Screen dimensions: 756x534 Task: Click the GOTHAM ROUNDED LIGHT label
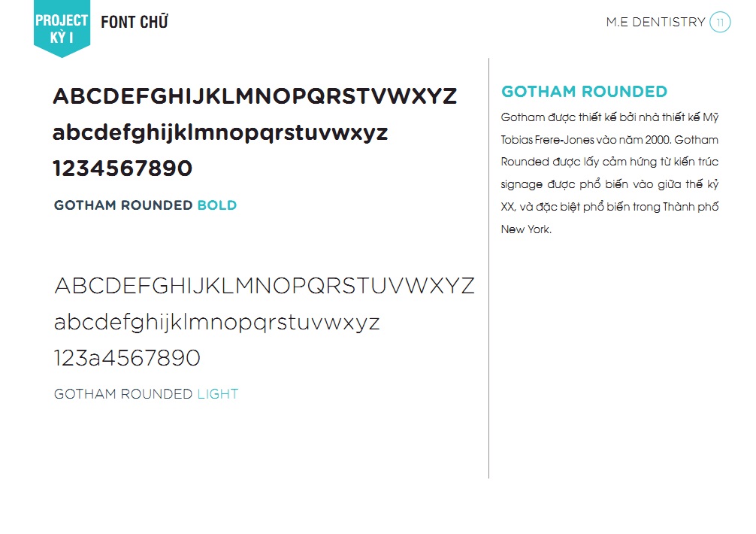(x=146, y=394)
